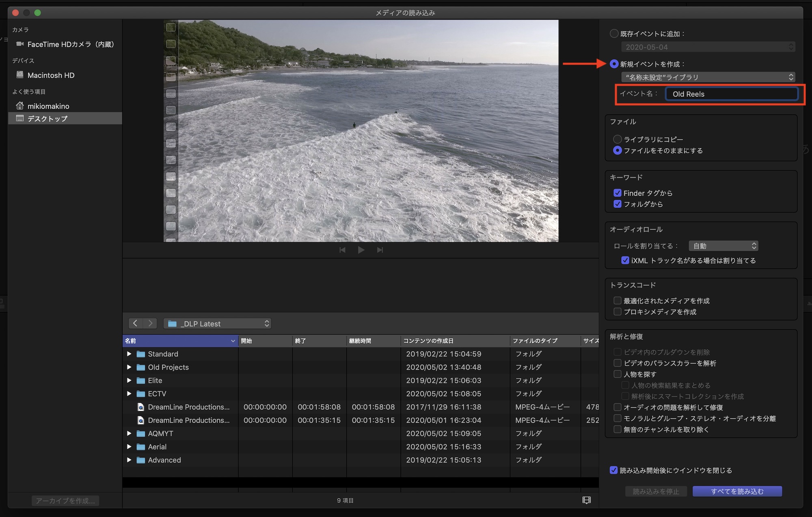The height and width of the screenshot is (517, 812).
Task: Jump to previous clip with skip-back icon
Action: 342,250
